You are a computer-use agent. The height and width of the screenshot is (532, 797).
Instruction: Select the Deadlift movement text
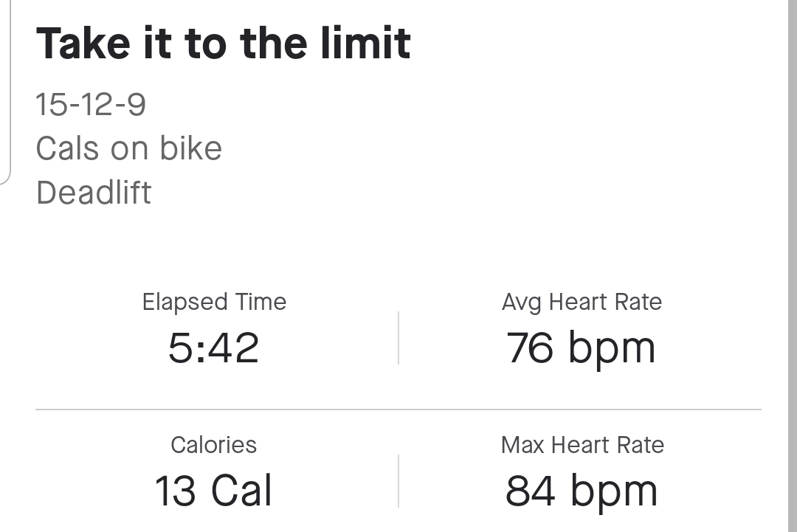pos(94,193)
